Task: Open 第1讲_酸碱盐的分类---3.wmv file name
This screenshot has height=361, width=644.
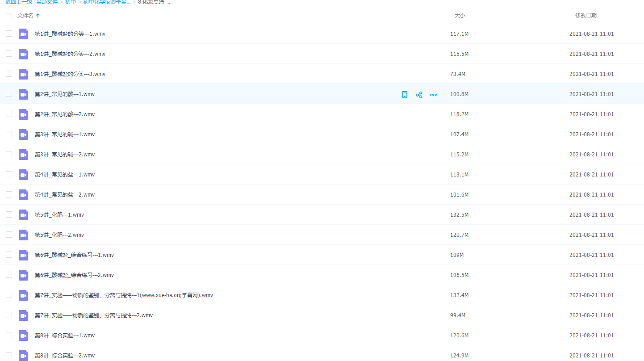Action: 70,74
